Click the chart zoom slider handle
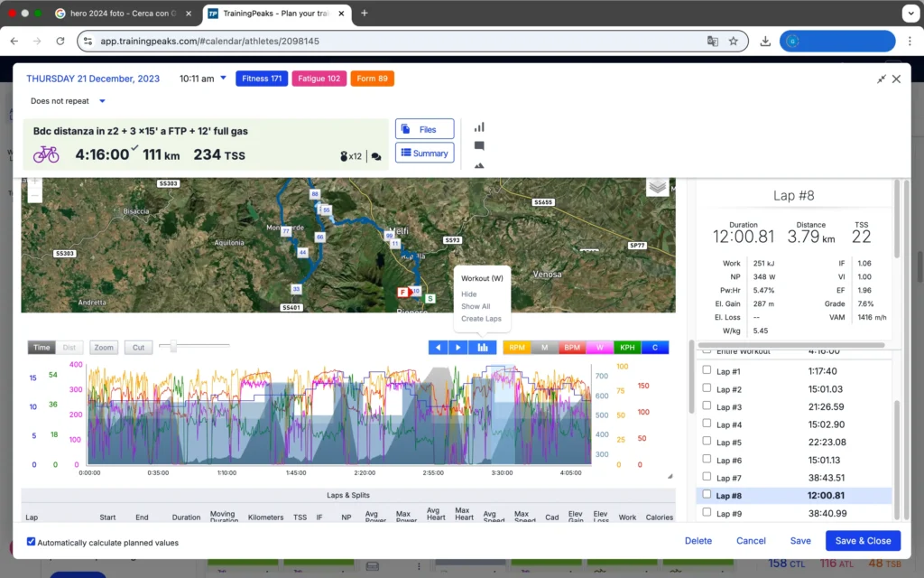 172,346
